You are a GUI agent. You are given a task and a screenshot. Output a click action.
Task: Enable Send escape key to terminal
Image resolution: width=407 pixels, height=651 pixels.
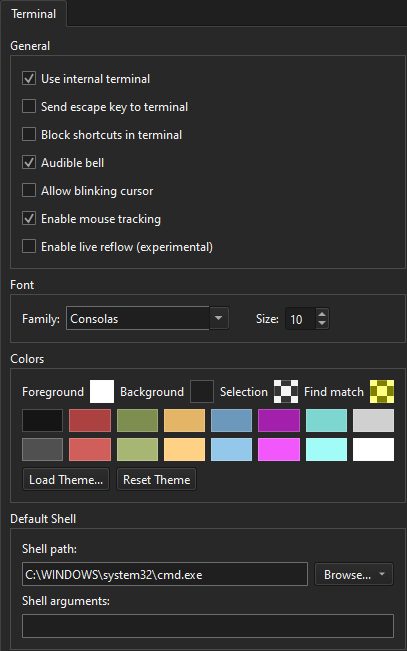pos(29,107)
